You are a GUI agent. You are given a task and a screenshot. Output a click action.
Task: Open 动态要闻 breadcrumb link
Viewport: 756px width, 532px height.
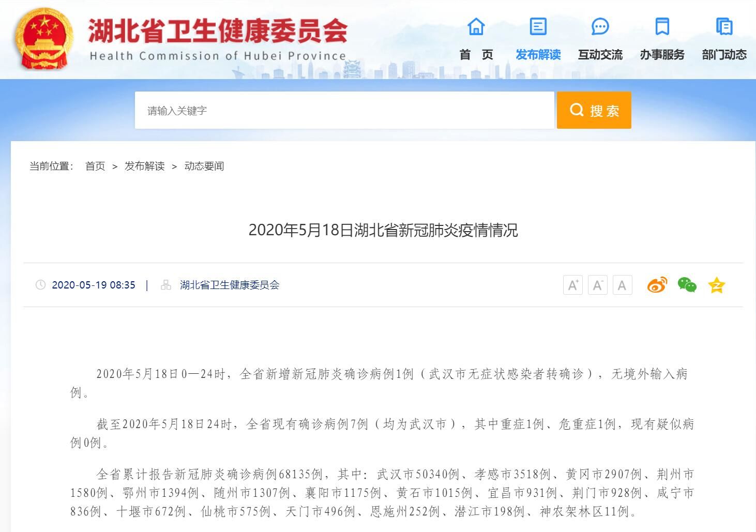[x=204, y=166]
